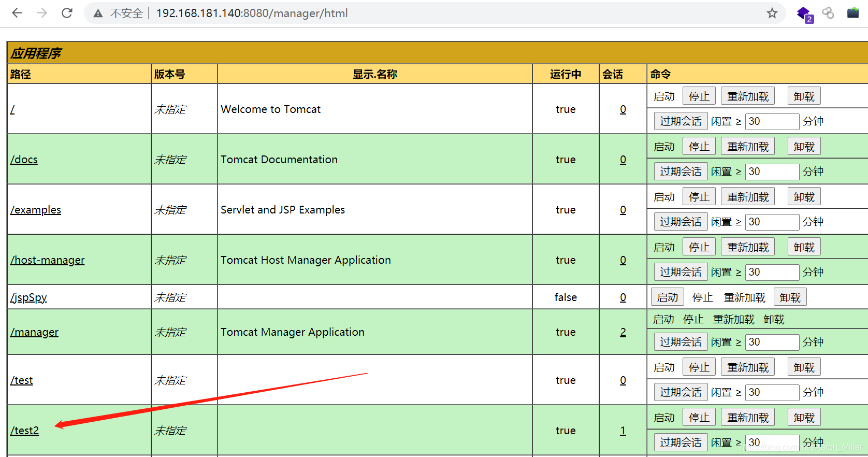Go forward in browser history
The height and width of the screenshot is (457, 868).
click(42, 13)
